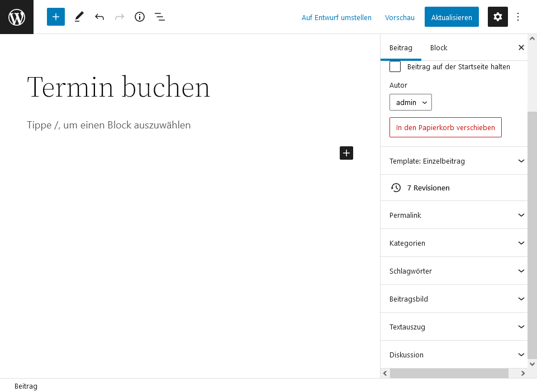537x392 pixels.
Task: Open the document details info icon
Action: pos(140,17)
